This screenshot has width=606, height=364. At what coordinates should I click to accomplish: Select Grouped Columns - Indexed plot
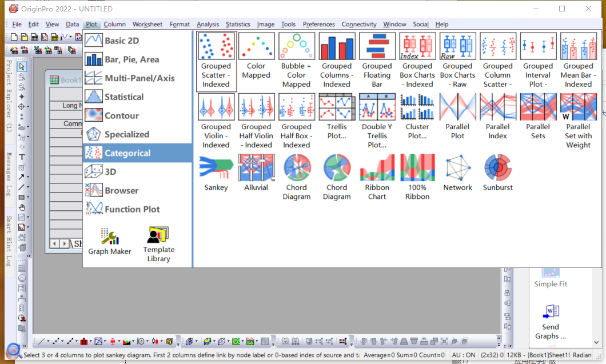tap(337, 61)
